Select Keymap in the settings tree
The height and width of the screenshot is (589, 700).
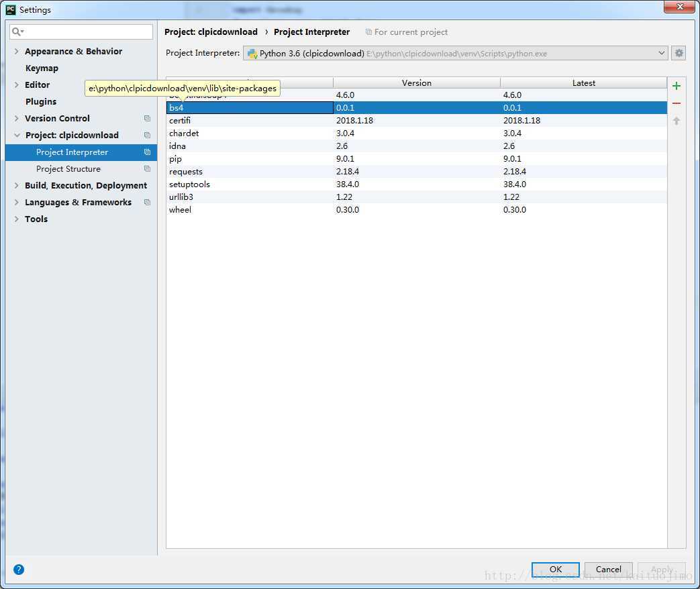[42, 68]
